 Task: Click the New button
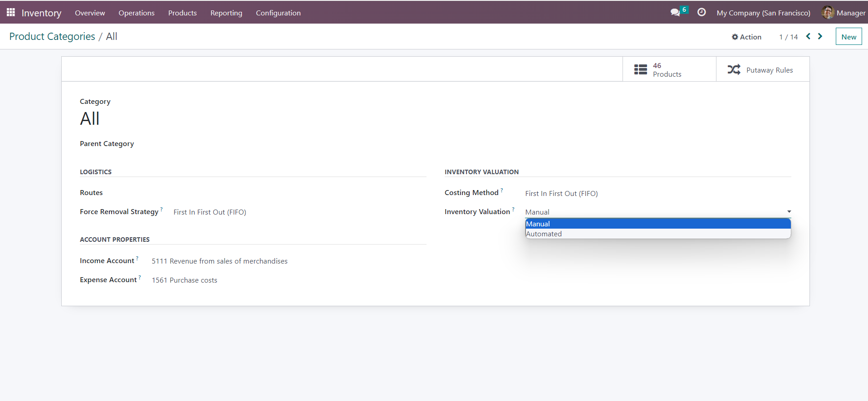click(x=848, y=37)
